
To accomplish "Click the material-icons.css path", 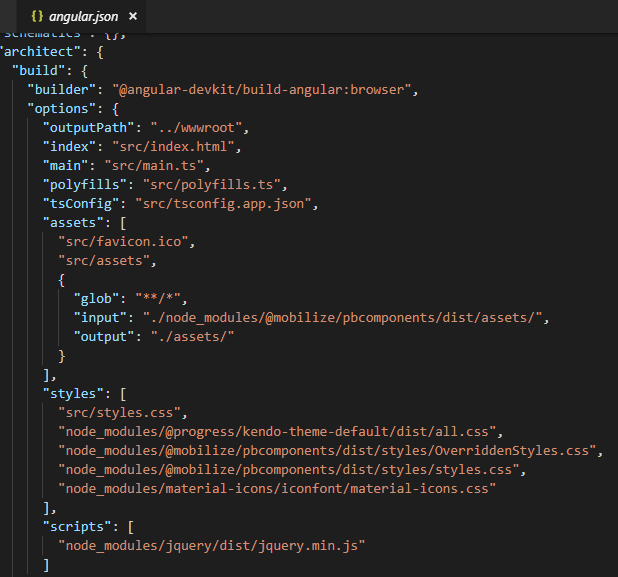I will (x=277, y=489).
